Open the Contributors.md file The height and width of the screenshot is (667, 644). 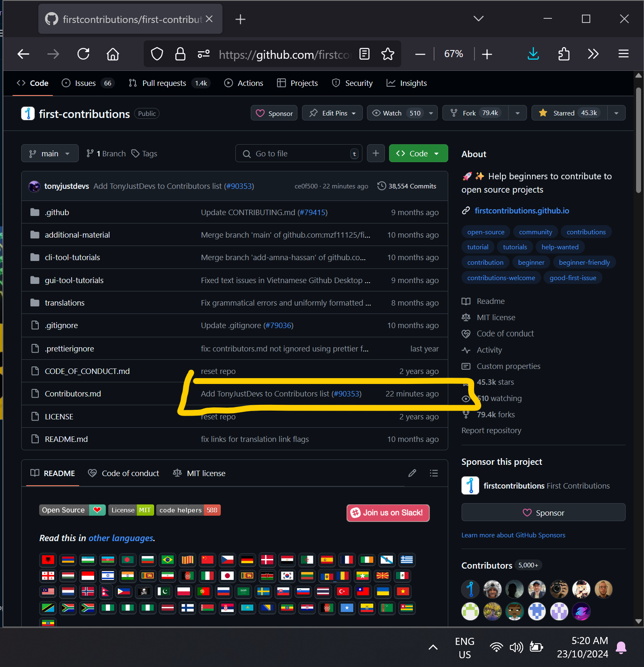[x=73, y=394]
